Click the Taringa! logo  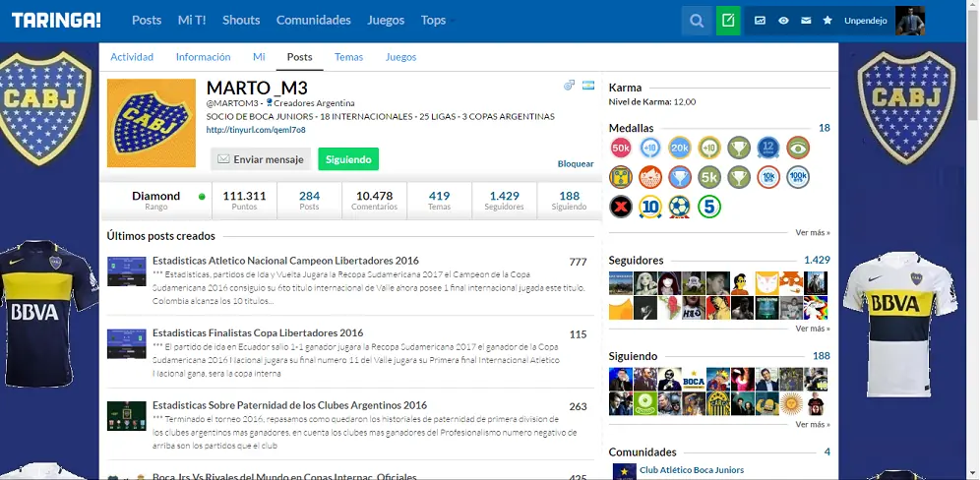pyautogui.click(x=56, y=21)
